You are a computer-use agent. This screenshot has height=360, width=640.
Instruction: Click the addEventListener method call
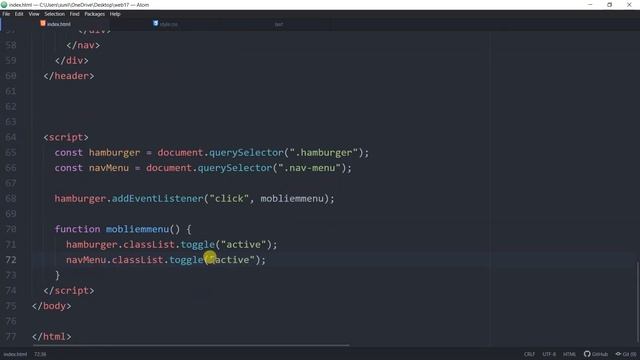coord(158,198)
